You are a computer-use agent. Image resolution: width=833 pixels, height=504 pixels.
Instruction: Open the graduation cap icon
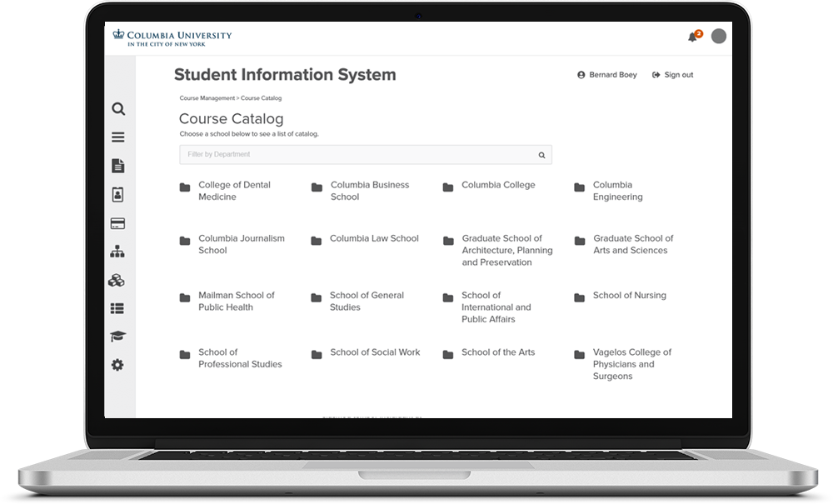[118, 337]
